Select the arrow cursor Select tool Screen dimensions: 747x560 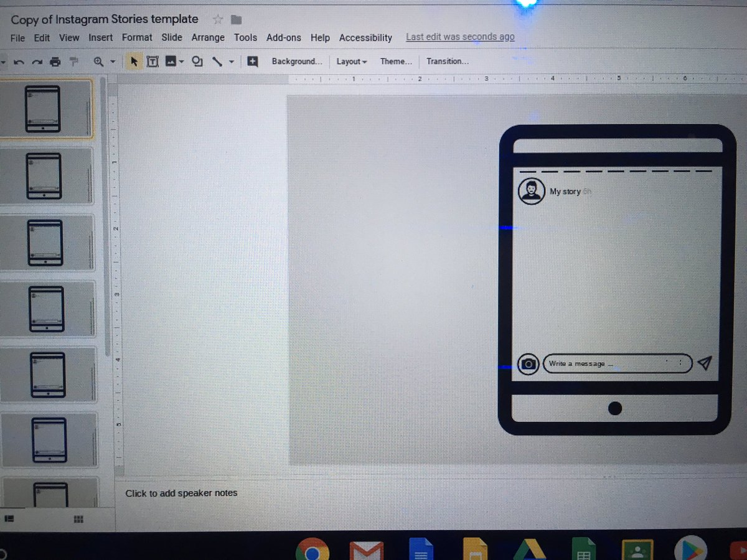(x=134, y=62)
